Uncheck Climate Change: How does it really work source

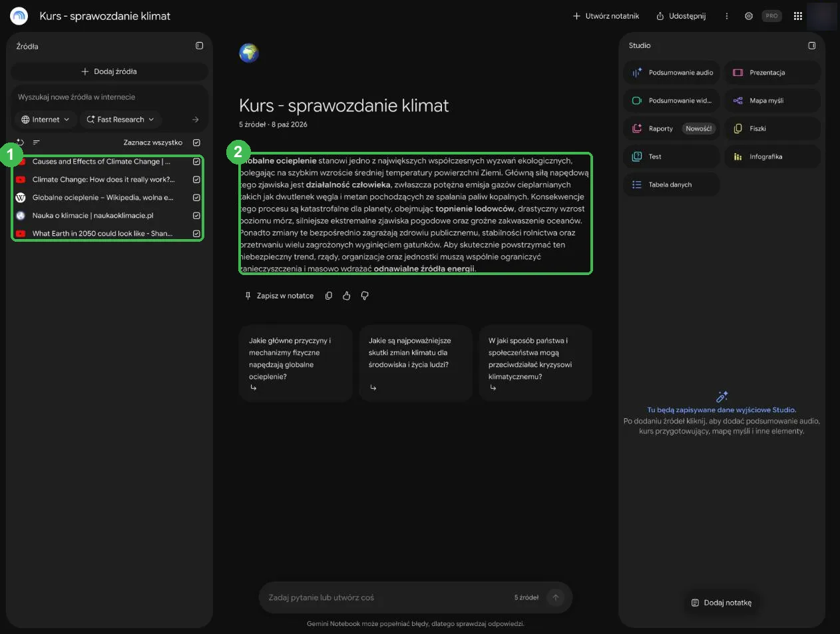pos(196,180)
